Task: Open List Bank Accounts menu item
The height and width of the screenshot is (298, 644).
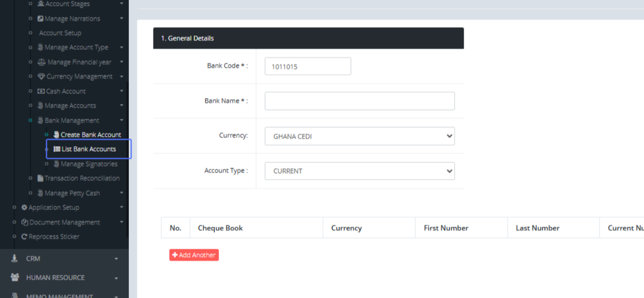Action: coord(89,149)
